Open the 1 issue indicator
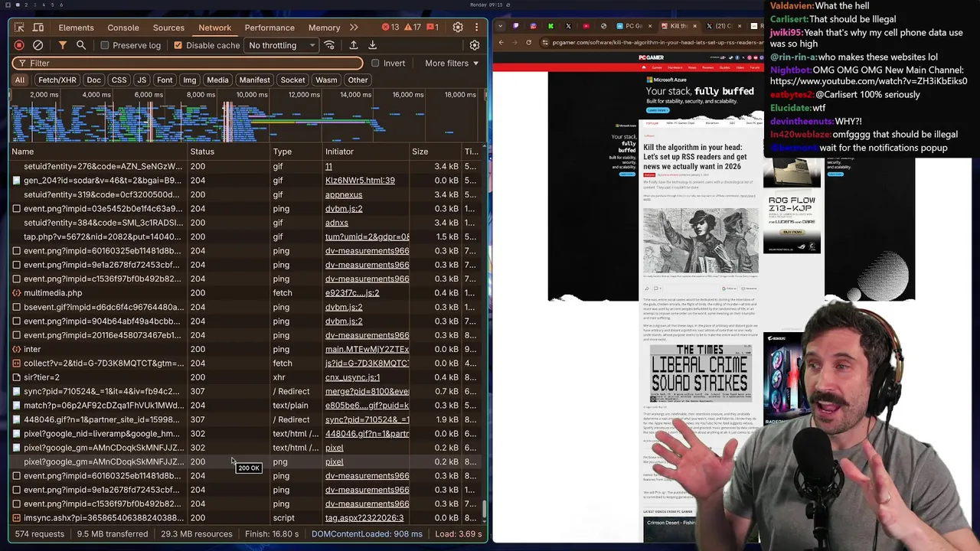 coord(433,28)
